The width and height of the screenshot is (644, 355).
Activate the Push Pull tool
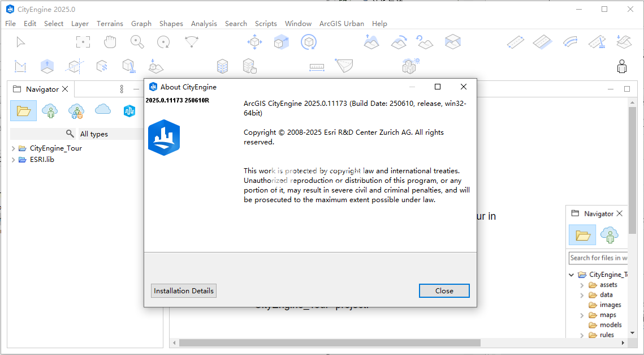pyautogui.click(x=47, y=66)
